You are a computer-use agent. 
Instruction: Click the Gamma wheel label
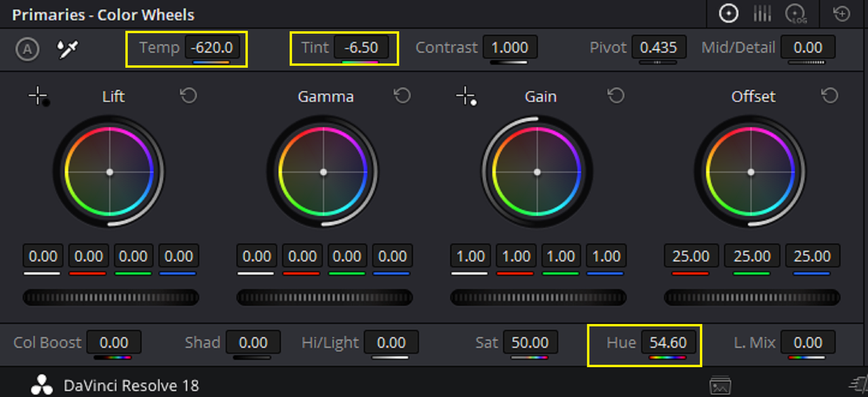[x=325, y=96]
